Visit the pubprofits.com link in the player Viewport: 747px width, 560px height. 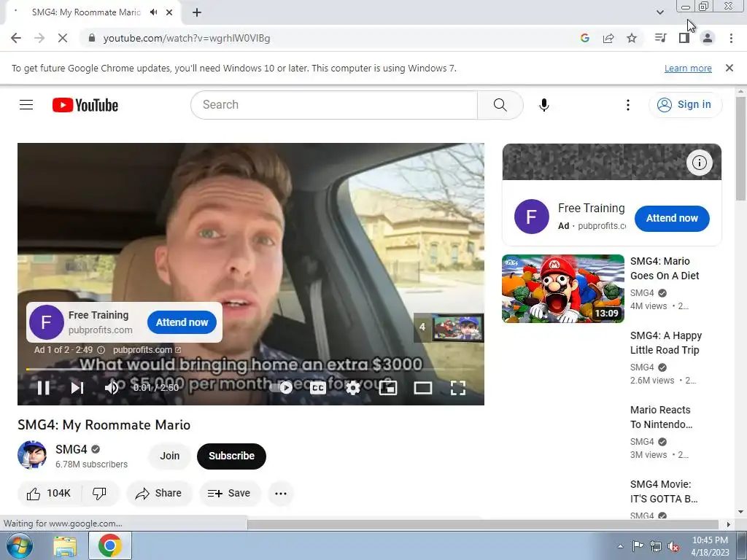click(x=147, y=350)
